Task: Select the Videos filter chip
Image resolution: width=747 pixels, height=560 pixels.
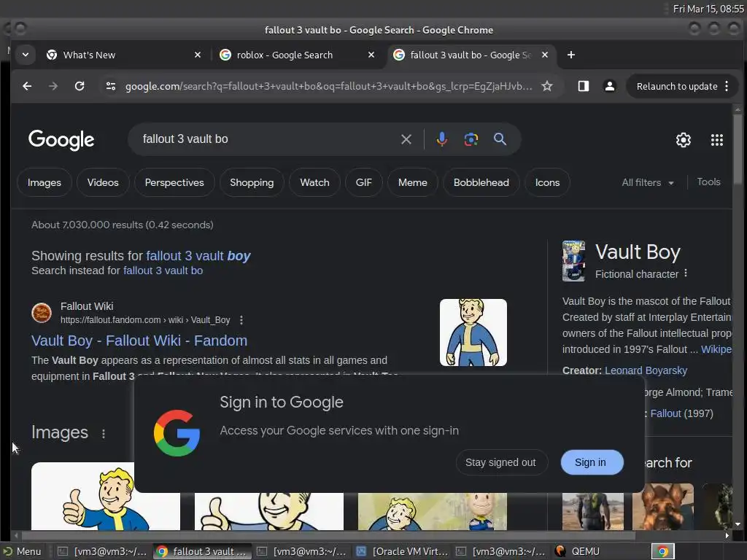Action: (103, 182)
